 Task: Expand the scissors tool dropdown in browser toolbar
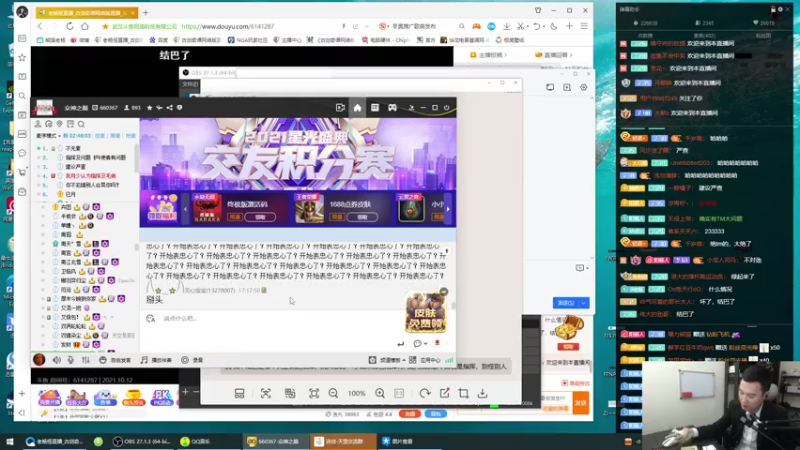(x=527, y=27)
